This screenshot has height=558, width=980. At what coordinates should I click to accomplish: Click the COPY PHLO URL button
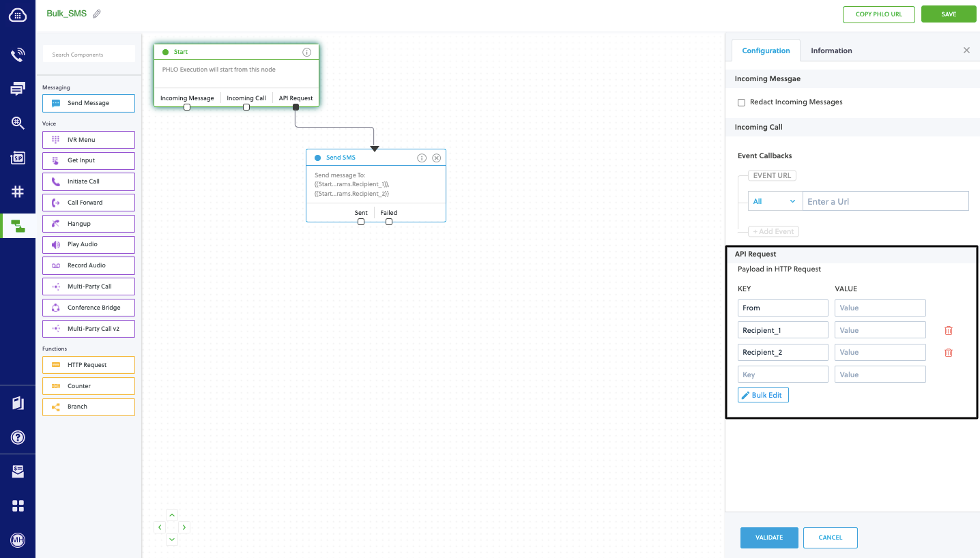click(x=878, y=14)
